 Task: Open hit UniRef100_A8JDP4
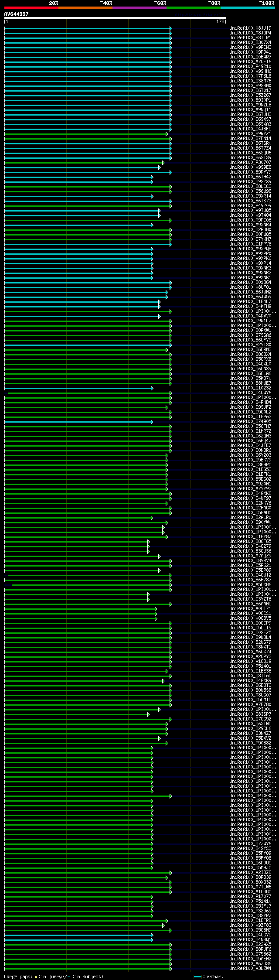click(250, 33)
